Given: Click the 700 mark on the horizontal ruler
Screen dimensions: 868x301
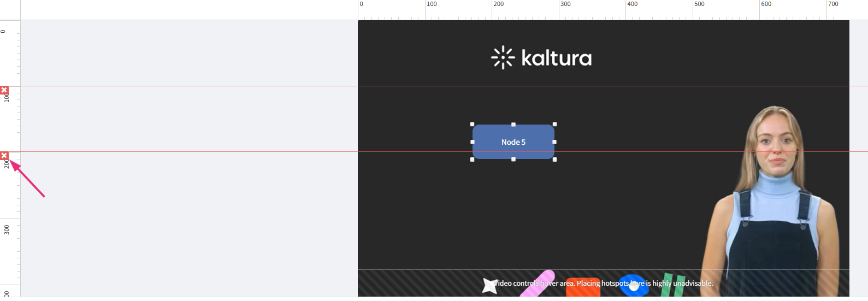Looking at the screenshot, I should click(833, 4).
